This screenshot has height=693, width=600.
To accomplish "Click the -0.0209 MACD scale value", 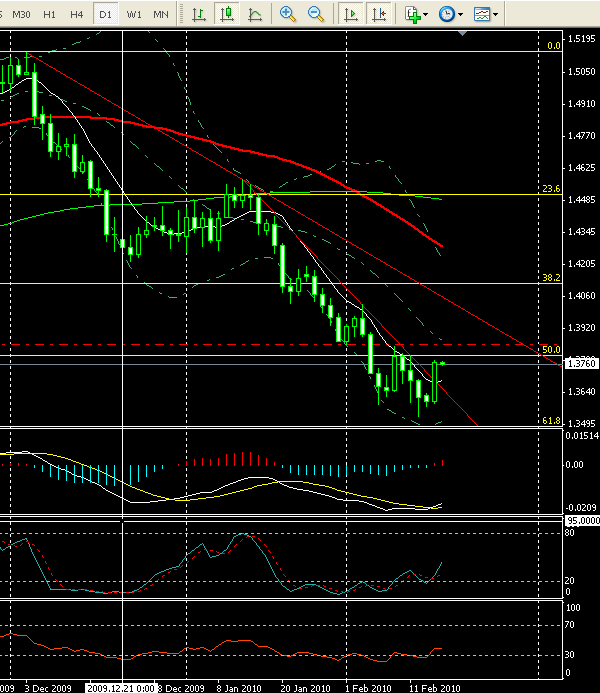I will [x=582, y=507].
